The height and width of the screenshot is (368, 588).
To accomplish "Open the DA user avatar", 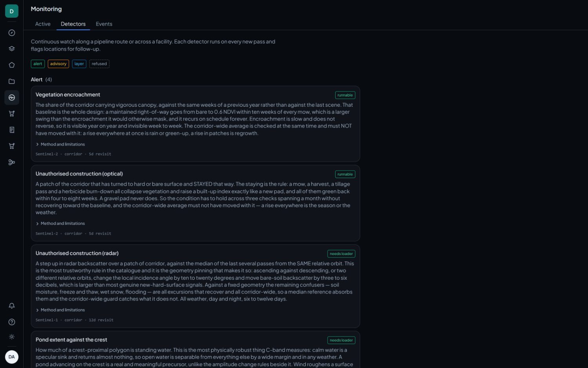I will pos(12,357).
